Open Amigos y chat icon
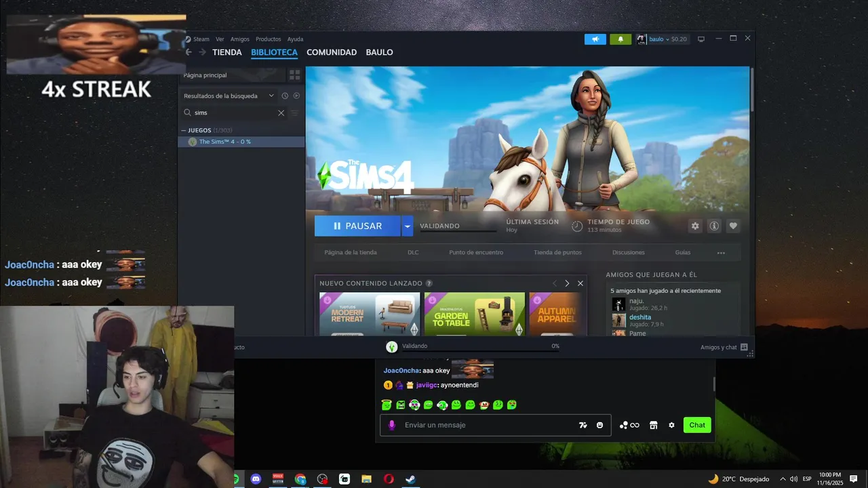 pos(744,347)
